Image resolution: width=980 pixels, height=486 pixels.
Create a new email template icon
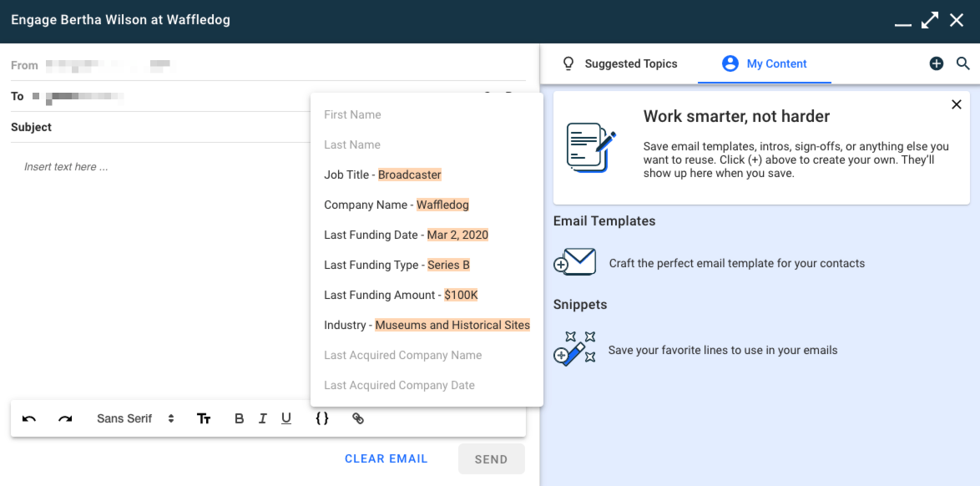574,263
